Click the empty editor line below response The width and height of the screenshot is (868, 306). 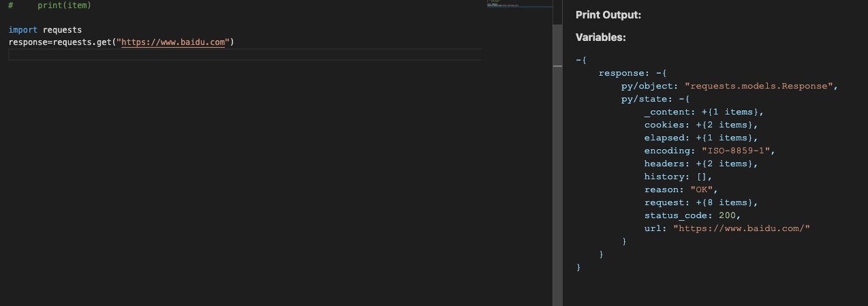[x=245, y=55]
